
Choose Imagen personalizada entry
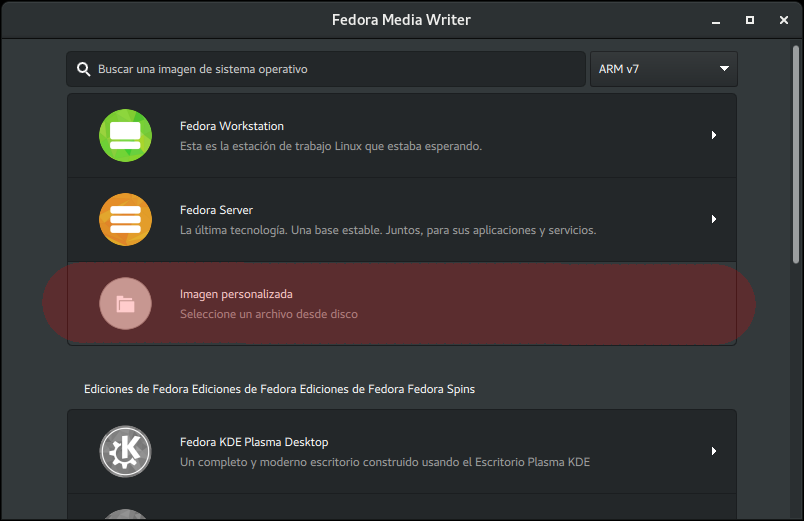[x=402, y=304]
